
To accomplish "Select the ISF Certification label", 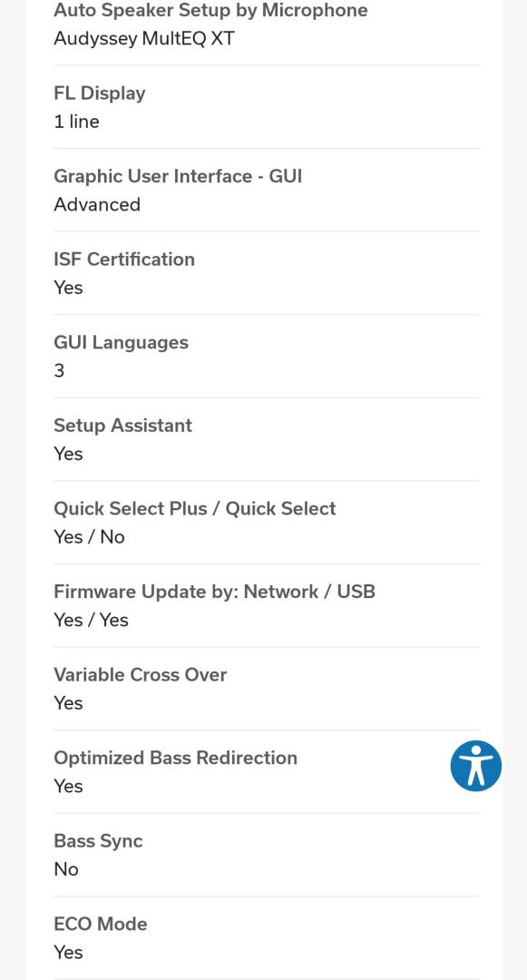I will point(124,260).
